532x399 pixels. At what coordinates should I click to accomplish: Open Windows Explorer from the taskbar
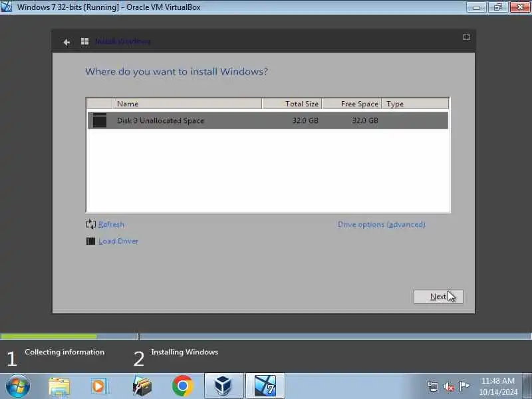pyautogui.click(x=59, y=386)
